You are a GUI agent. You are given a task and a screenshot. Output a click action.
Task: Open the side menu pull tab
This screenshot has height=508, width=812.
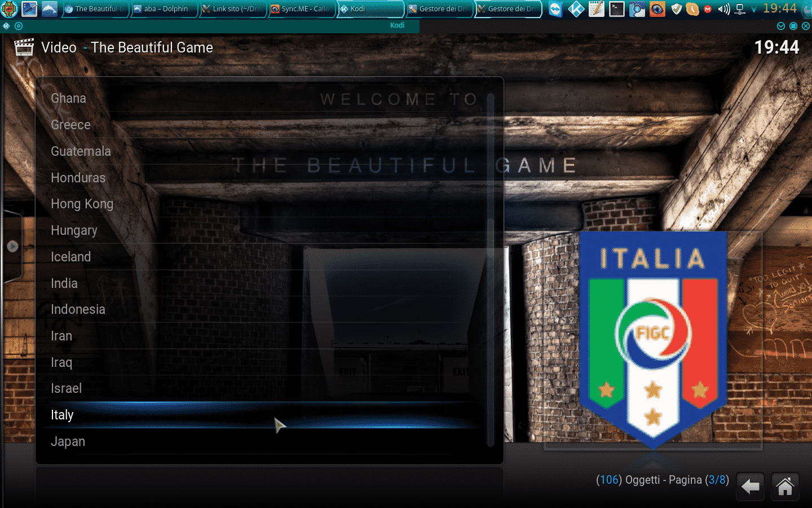coord(12,246)
